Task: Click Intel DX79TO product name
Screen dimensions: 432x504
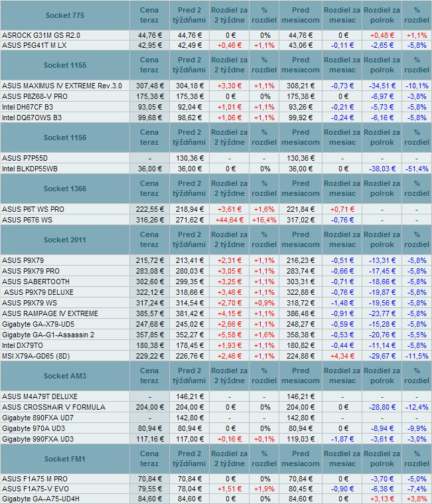Action: point(23,345)
